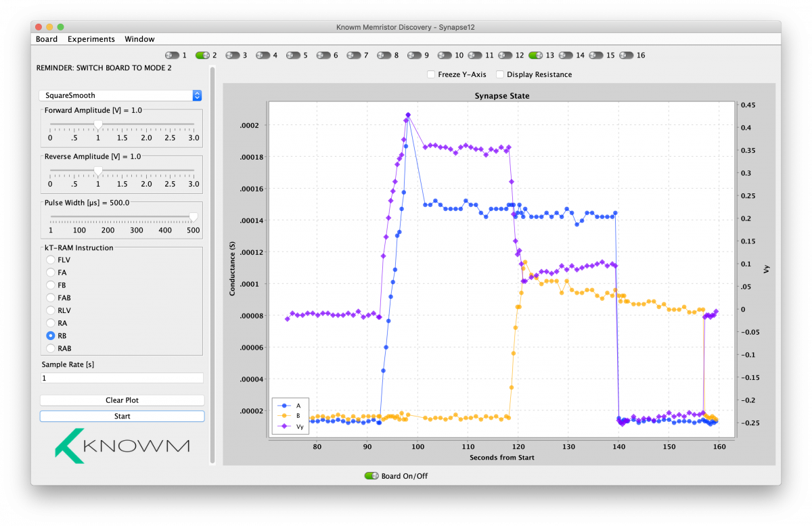Toggle memristor switch 10

pyautogui.click(x=445, y=55)
